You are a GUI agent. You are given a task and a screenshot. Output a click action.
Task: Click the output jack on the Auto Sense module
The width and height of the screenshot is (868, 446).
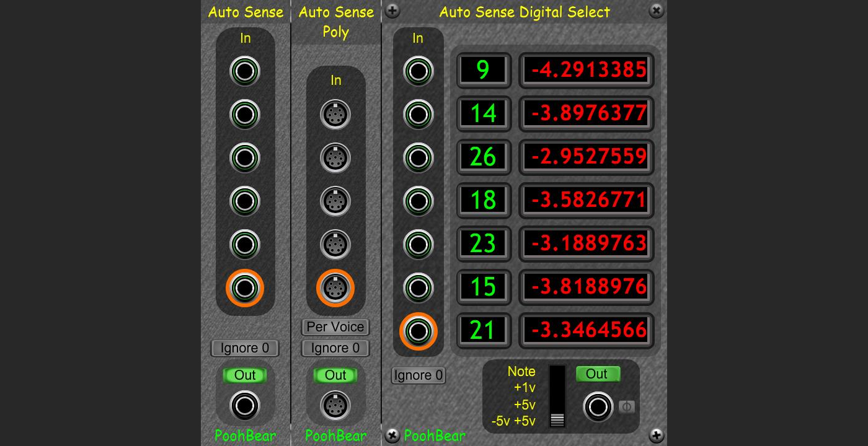pos(244,406)
